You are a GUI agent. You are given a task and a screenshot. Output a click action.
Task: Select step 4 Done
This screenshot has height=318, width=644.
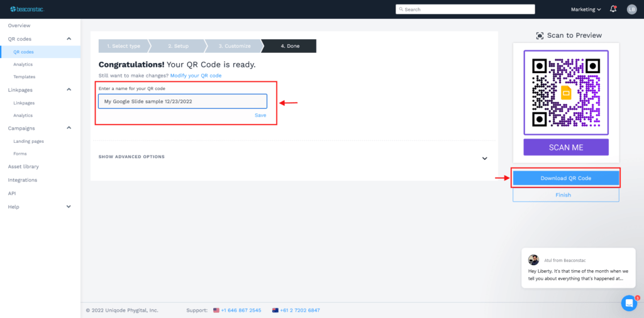(290, 46)
